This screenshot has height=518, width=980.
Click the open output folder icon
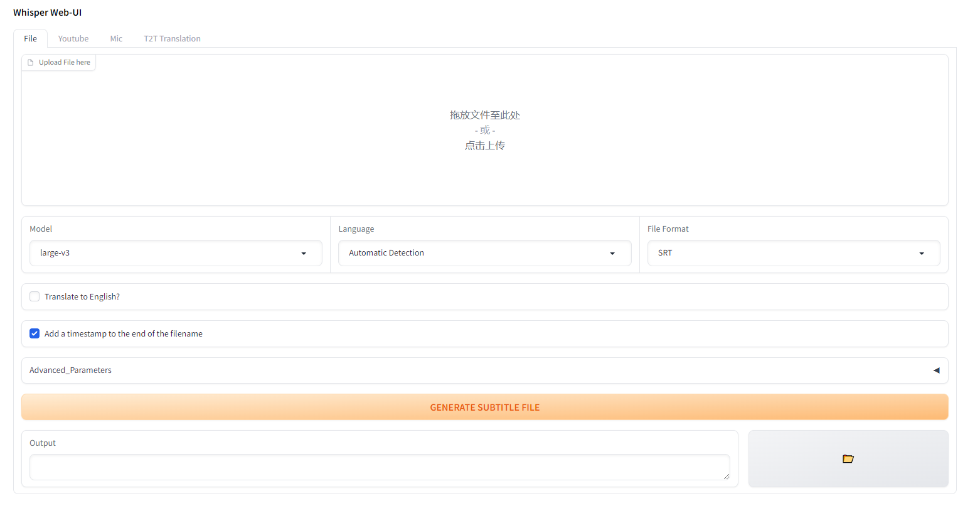point(848,459)
